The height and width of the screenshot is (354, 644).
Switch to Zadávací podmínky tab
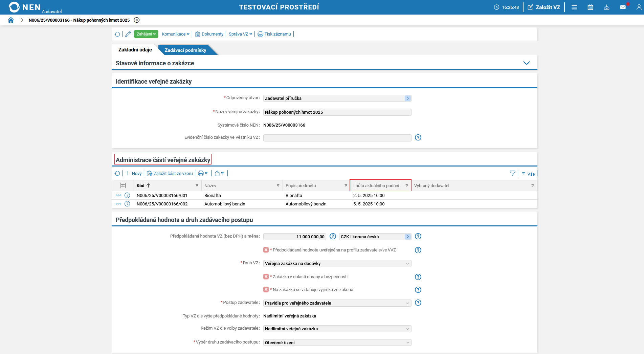point(185,50)
